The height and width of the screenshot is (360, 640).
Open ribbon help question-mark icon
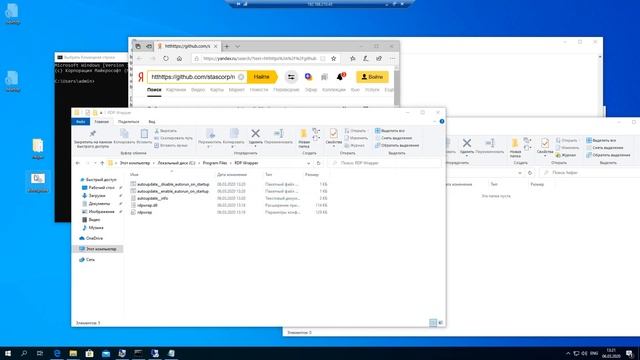tap(442, 122)
